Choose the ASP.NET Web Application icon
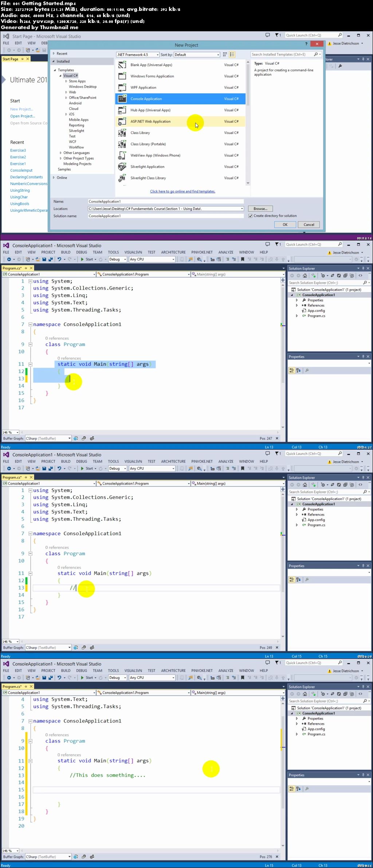 (x=122, y=122)
